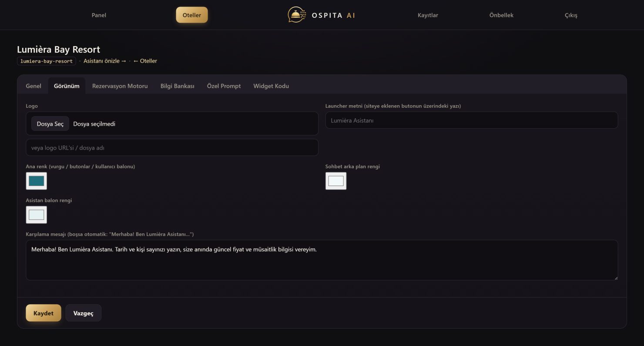Open the Rezervasyon Motoru tab
Viewport: 644px width, 346px height.
(120, 86)
